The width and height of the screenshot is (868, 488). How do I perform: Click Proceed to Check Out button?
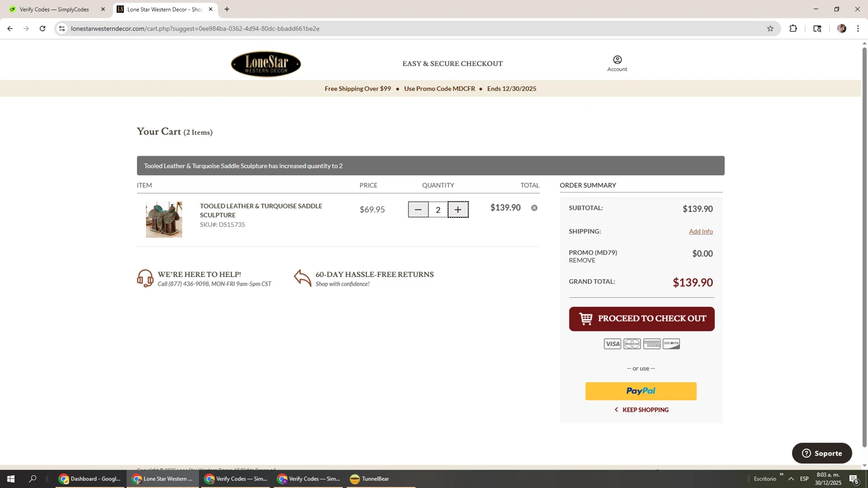coord(641,319)
